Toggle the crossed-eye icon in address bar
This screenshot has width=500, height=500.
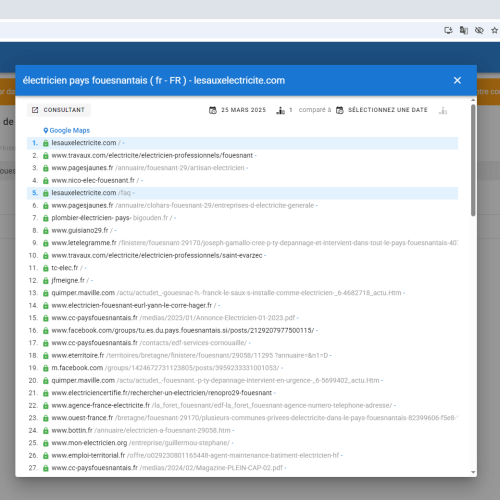pos(479,30)
